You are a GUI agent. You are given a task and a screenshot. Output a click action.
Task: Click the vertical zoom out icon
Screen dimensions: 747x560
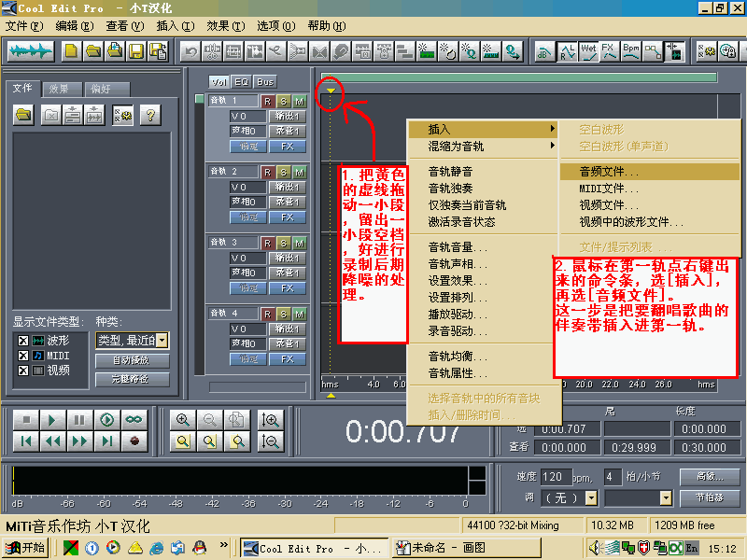pyautogui.click(x=270, y=441)
